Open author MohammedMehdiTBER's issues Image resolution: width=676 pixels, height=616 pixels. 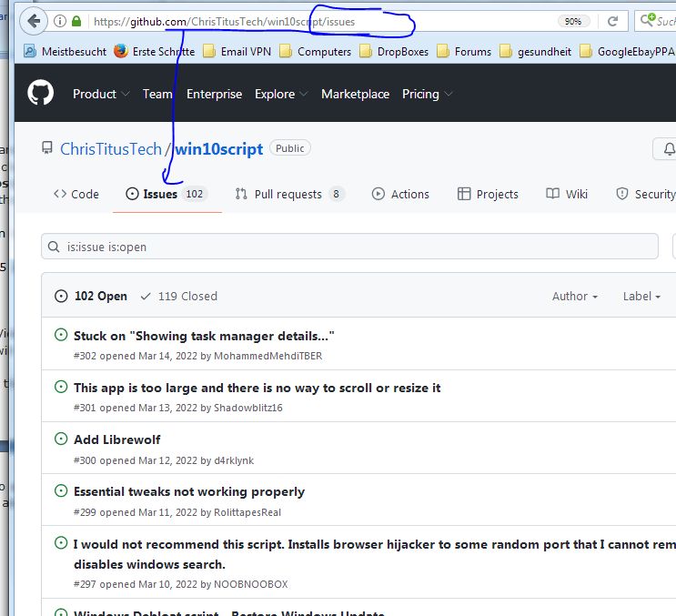click(268, 356)
